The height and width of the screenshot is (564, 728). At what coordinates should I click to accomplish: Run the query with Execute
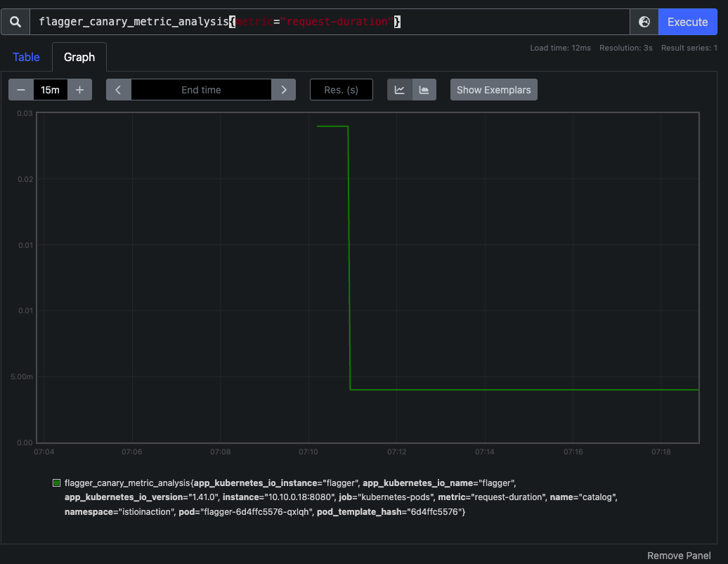coord(688,22)
